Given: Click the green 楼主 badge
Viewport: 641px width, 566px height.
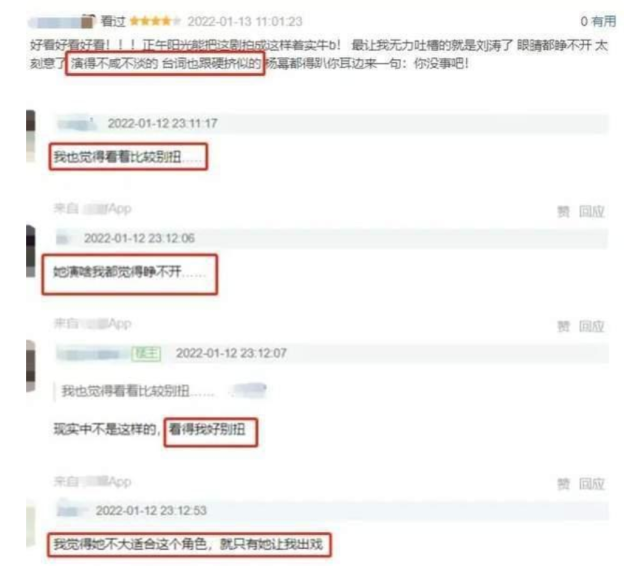Looking at the screenshot, I should pyautogui.click(x=146, y=353).
